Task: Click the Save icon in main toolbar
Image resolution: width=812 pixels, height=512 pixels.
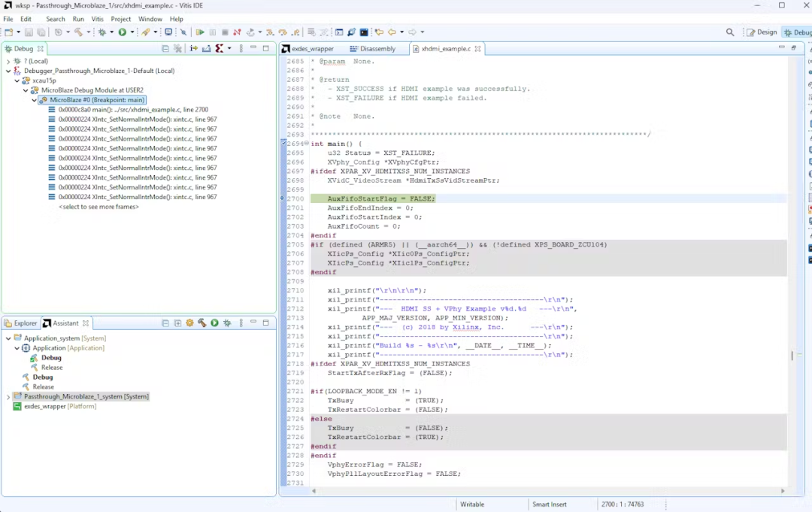Action: pyautogui.click(x=29, y=32)
